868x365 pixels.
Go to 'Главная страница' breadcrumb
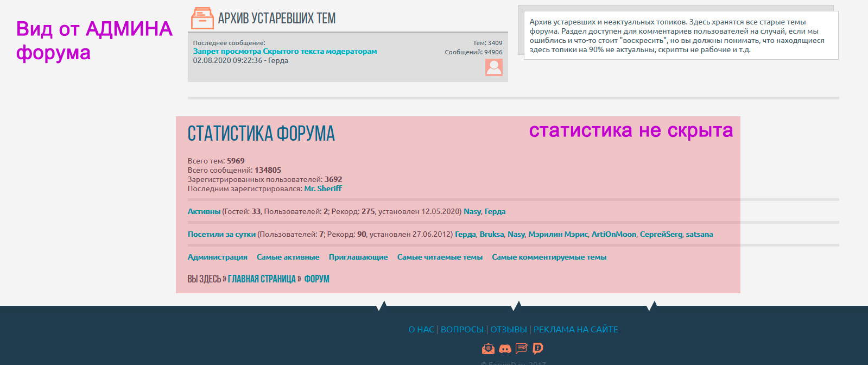point(262,279)
